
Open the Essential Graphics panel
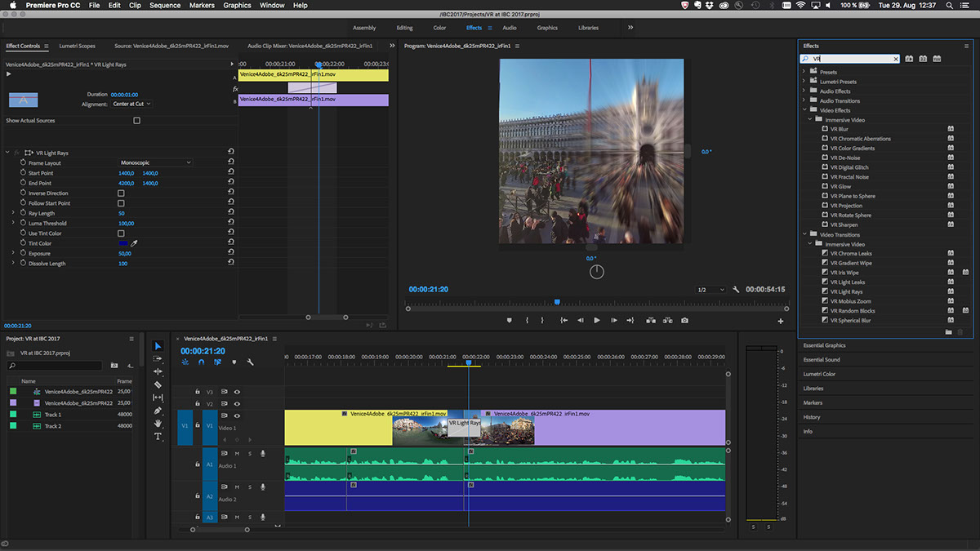(x=824, y=345)
